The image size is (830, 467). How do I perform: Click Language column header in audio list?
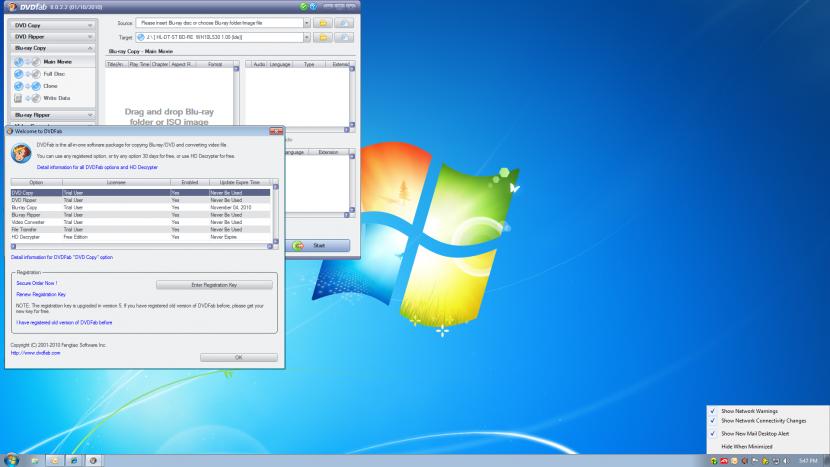(280, 64)
